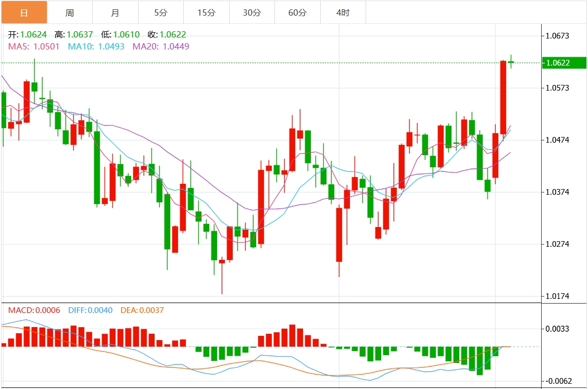Click the DEA:0.0037 indicator label
The width and height of the screenshot is (588, 389).
click(142, 310)
